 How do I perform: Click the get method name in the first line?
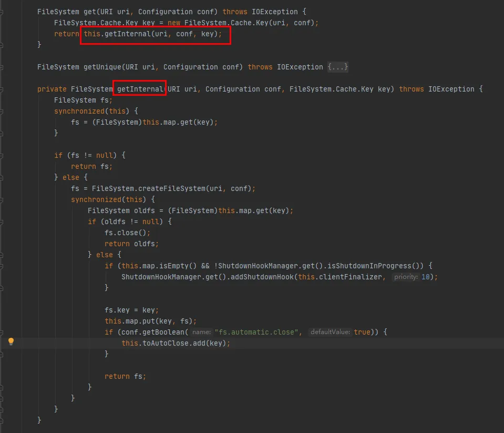click(90, 12)
